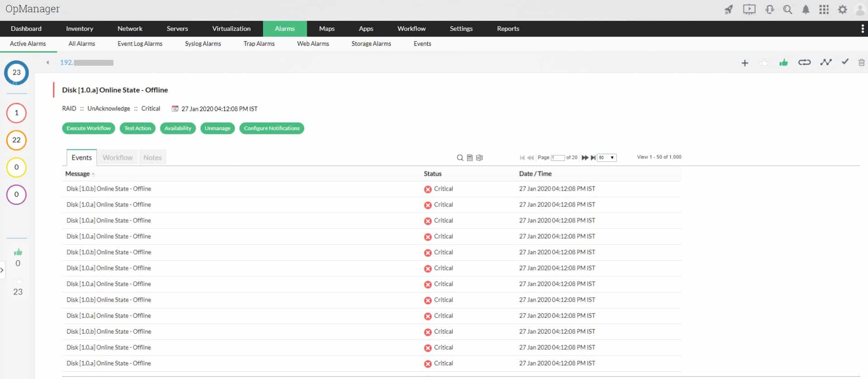
Task: Switch to the Web Alarms tab
Action: tap(313, 44)
